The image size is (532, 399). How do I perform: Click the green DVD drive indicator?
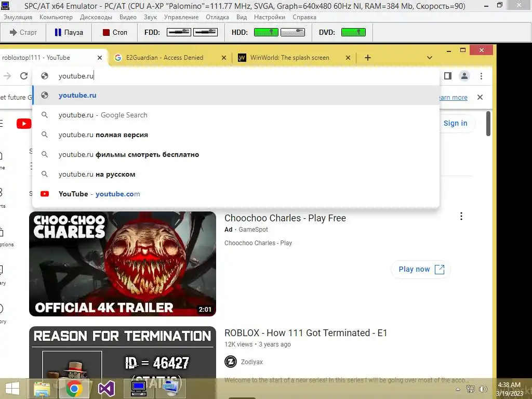353,32
